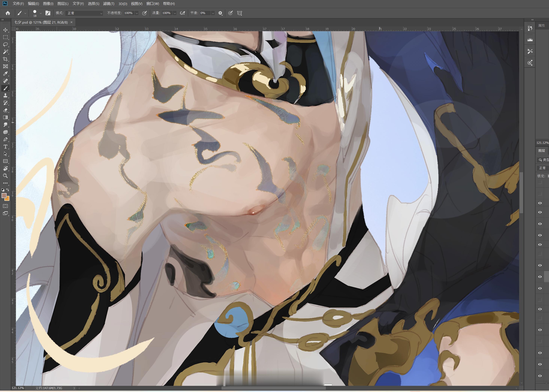Select the Gradient tool

coord(5,117)
